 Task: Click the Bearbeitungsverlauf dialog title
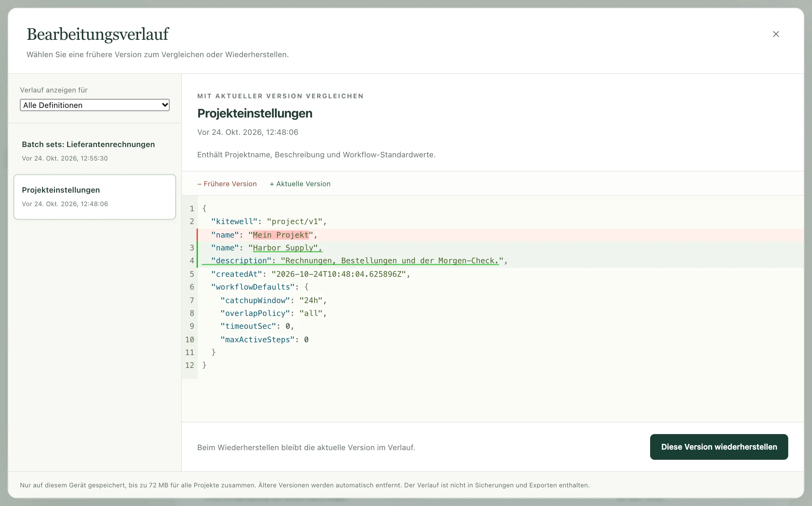click(98, 34)
